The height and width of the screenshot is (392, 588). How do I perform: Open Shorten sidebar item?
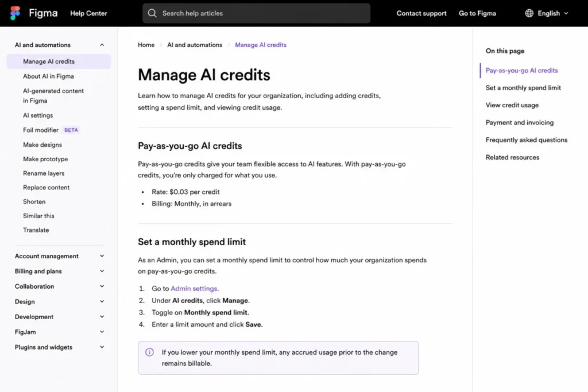[34, 201]
